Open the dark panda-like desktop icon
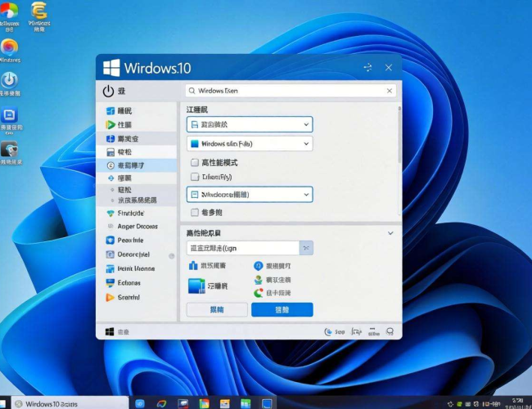532x409 pixels. click(11, 153)
